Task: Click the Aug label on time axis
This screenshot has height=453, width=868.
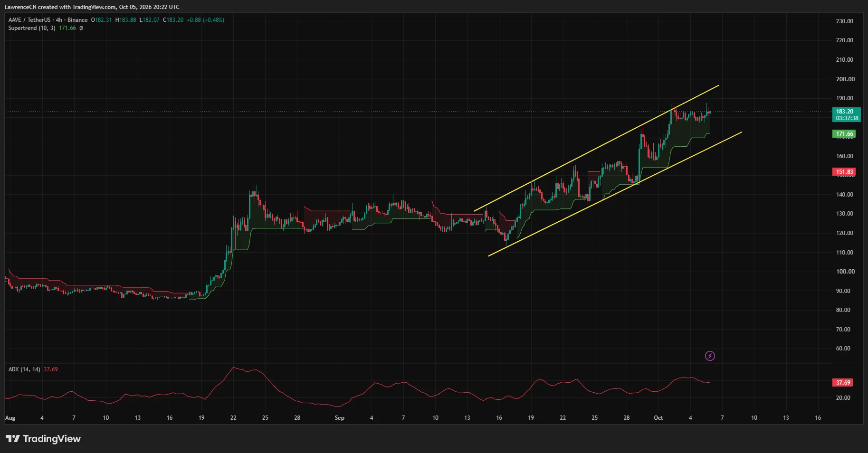Action: coord(10,418)
